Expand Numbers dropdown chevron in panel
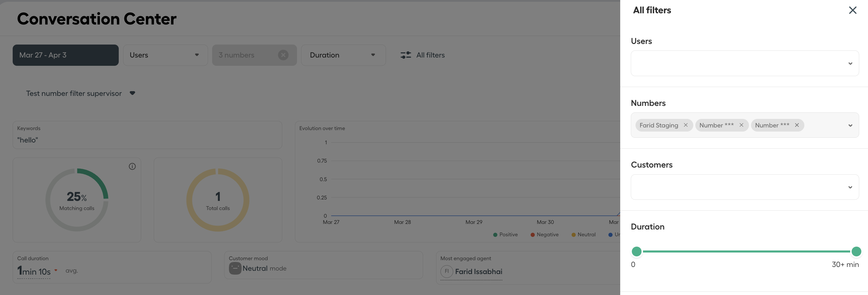 tap(850, 126)
